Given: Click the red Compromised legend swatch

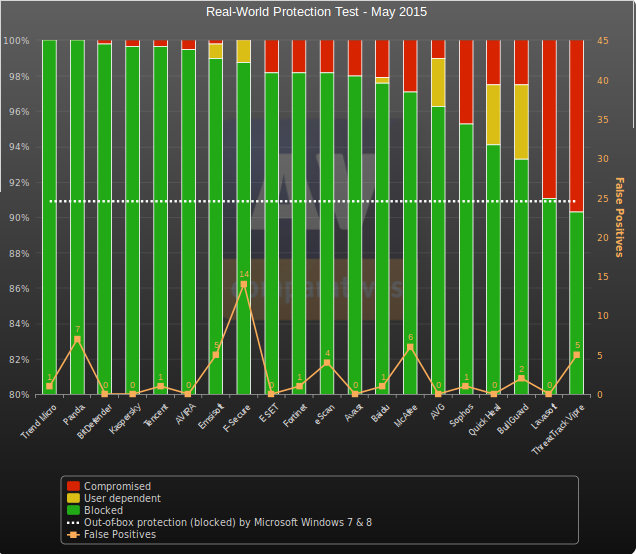Looking at the screenshot, I should [73, 486].
